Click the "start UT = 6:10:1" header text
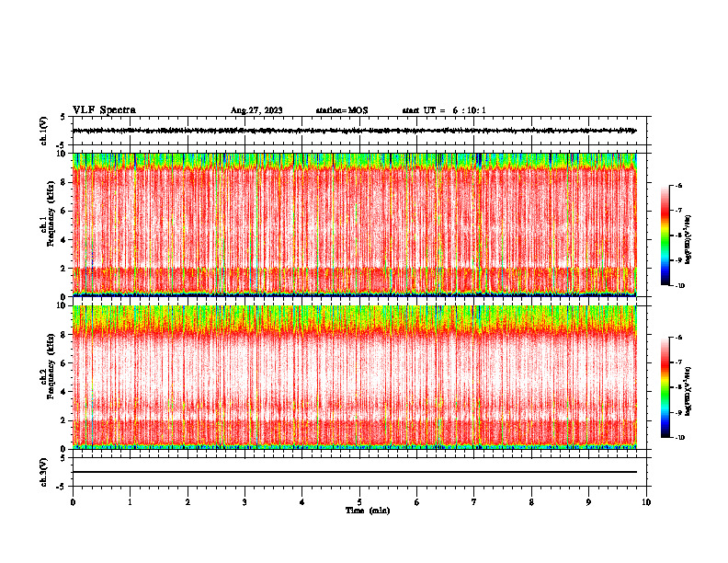The image size is (728, 563). (x=443, y=110)
